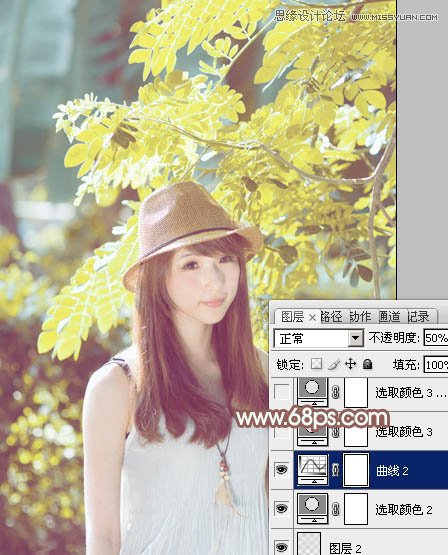
Task: Click the 选取颜色 2 selective color thumbnail
Action: [313, 509]
